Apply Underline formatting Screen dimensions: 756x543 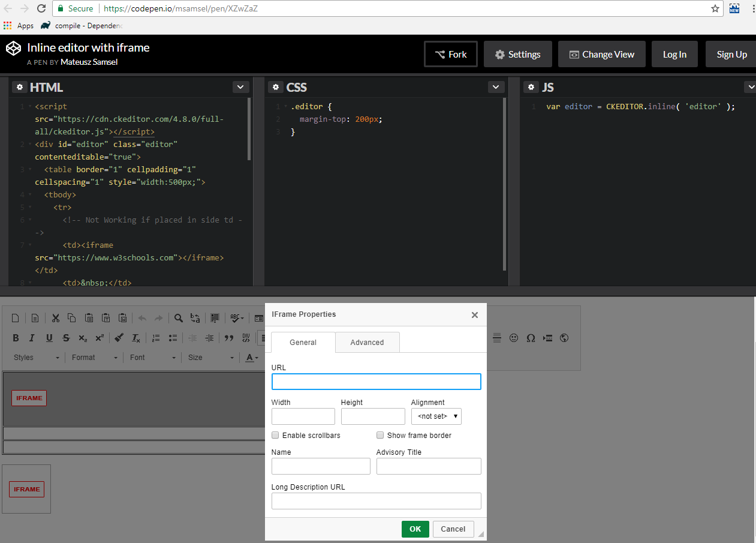pos(49,338)
